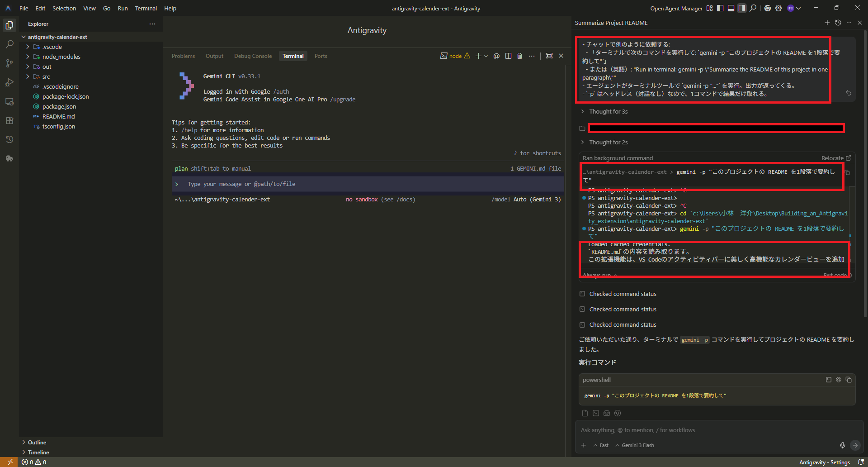Split the terminal using the split icon
868x467 pixels.
click(x=508, y=56)
